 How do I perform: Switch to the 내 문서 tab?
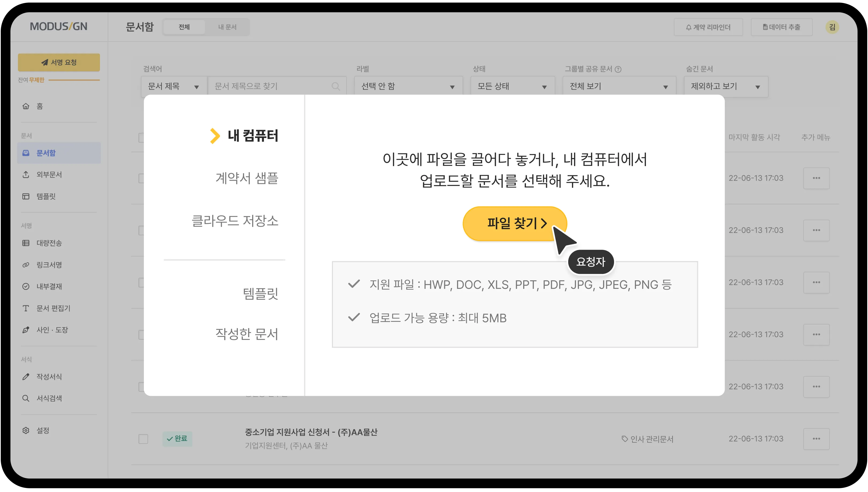pyautogui.click(x=227, y=27)
